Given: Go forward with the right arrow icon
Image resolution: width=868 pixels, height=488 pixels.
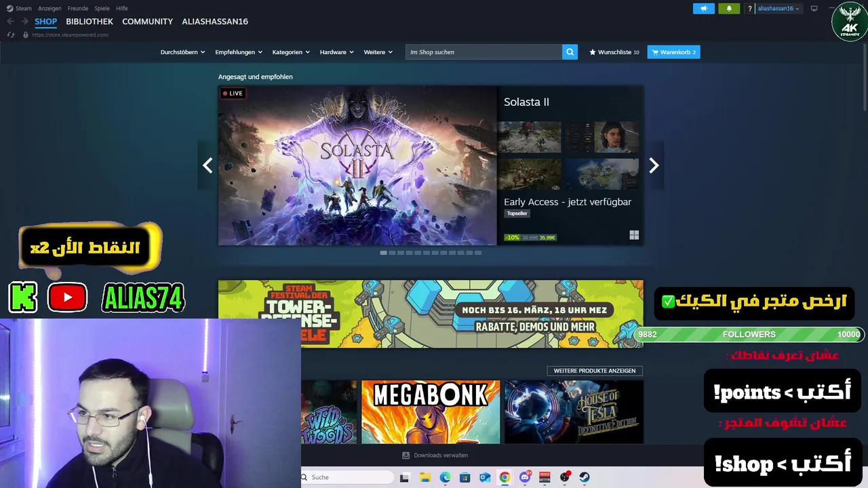Looking at the screenshot, I should click(24, 22).
